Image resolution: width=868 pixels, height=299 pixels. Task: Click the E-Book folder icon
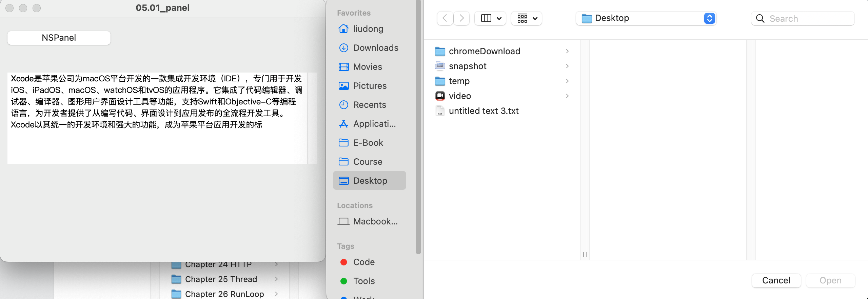click(343, 143)
